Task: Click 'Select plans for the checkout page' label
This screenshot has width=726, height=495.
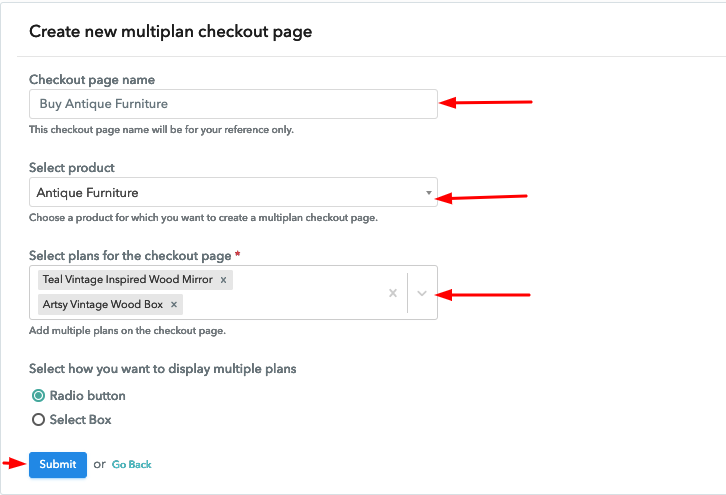Action: click(x=130, y=256)
